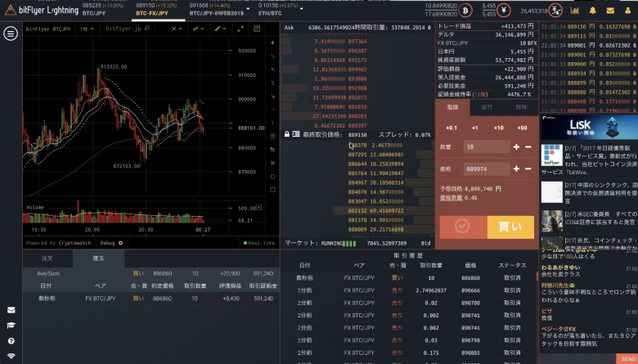Increase quantity with the plus stepper

(516, 146)
